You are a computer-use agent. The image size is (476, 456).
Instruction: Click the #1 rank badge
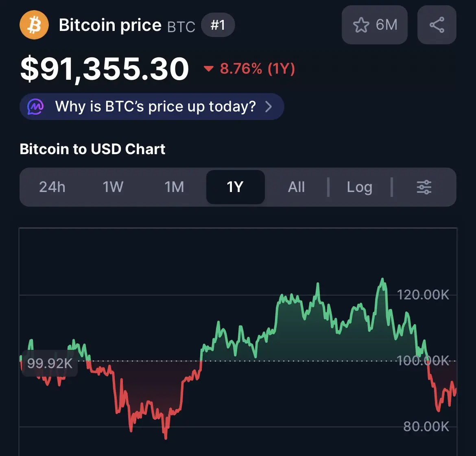(x=218, y=25)
